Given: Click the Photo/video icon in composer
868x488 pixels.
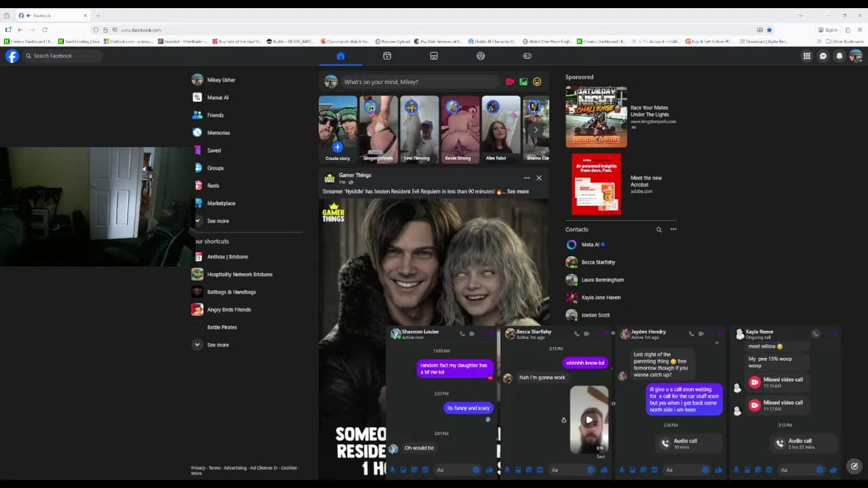Looking at the screenshot, I should coord(524,82).
